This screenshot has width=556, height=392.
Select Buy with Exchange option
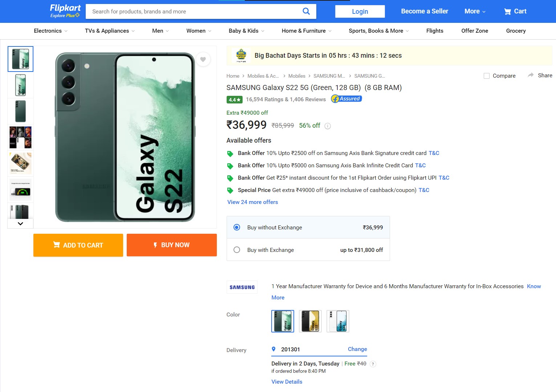pyautogui.click(x=237, y=250)
